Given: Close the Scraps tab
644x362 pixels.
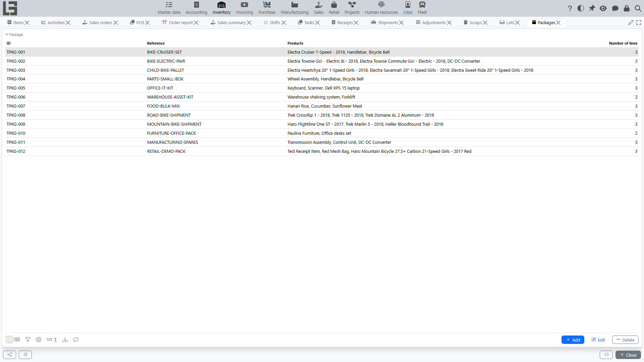Looking at the screenshot, I should (x=485, y=22).
